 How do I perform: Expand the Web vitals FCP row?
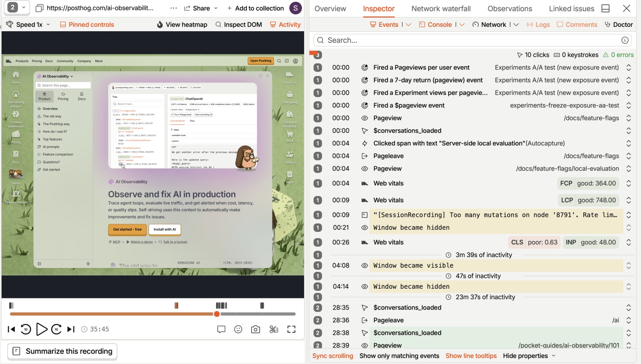pyautogui.click(x=629, y=183)
